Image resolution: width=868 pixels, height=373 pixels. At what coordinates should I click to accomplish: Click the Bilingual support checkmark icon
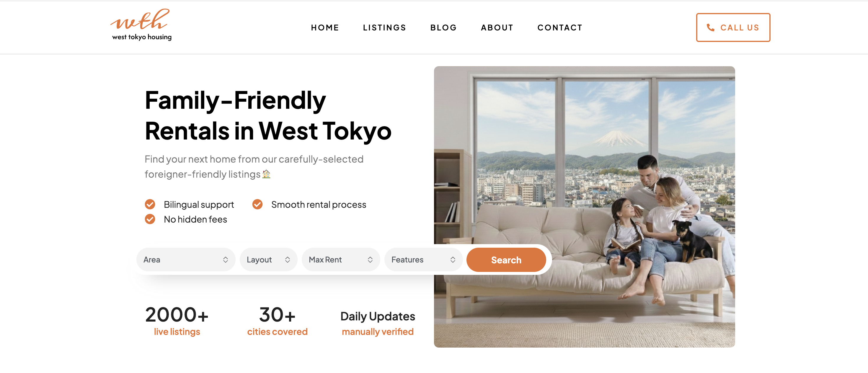tap(150, 204)
